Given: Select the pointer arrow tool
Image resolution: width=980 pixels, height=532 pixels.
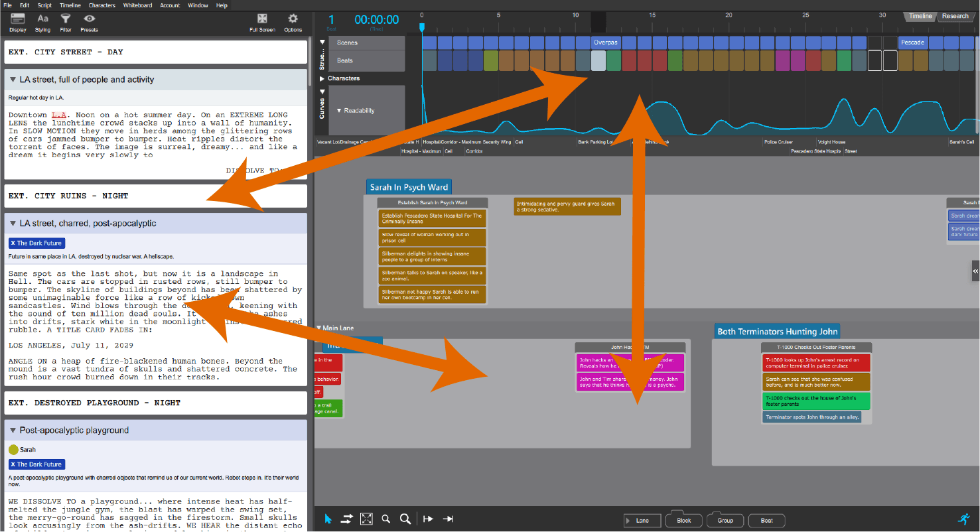Looking at the screenshot, I should pyautogui.click(x=328, y=519).
